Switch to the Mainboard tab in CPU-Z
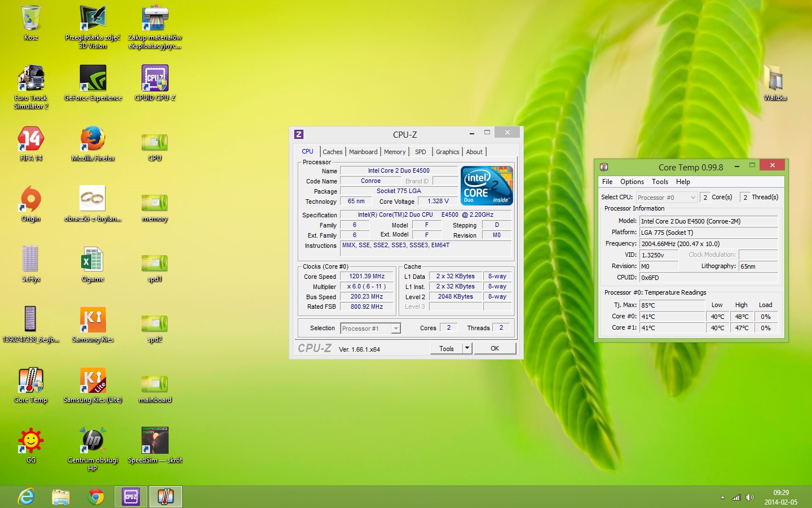Image resolution: width=812 pixels, height=508 pixels. pos(363,152)
